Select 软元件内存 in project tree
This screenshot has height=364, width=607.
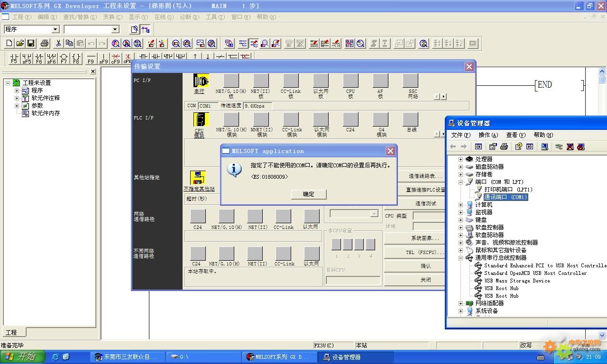point(46,113)
